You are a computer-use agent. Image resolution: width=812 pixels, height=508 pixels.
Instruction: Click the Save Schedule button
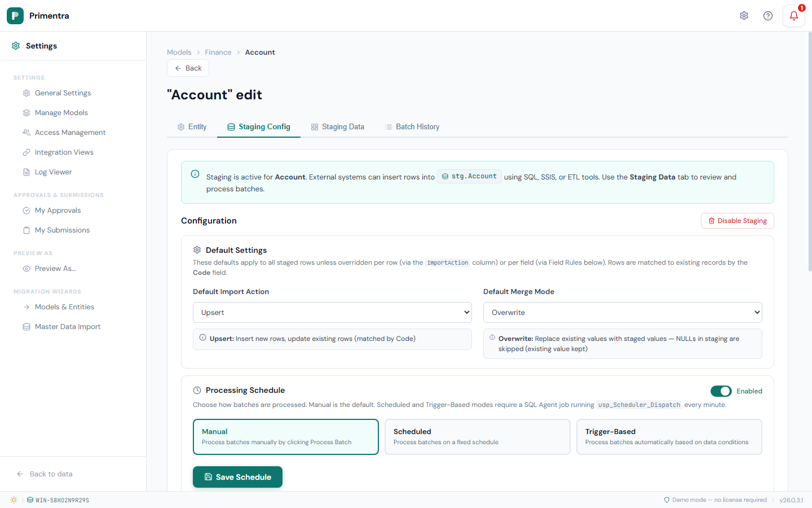coord(237,477)
